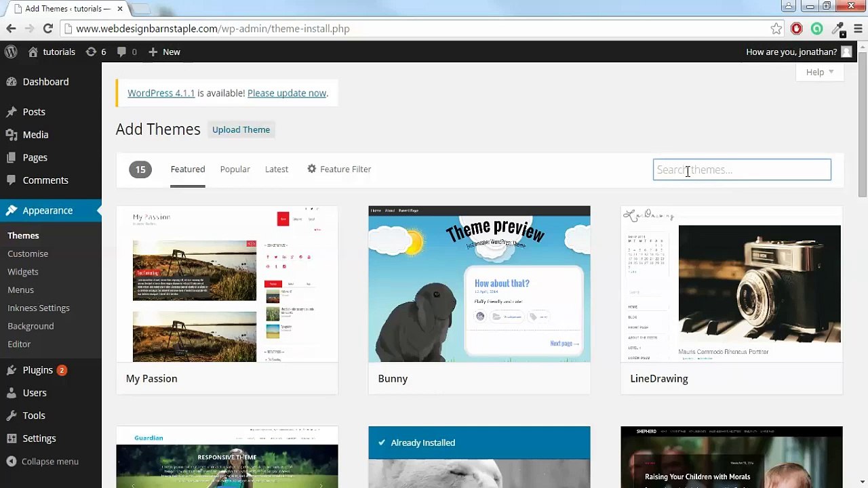Click the Comments icon in sidebar

[x=12, y=180]
